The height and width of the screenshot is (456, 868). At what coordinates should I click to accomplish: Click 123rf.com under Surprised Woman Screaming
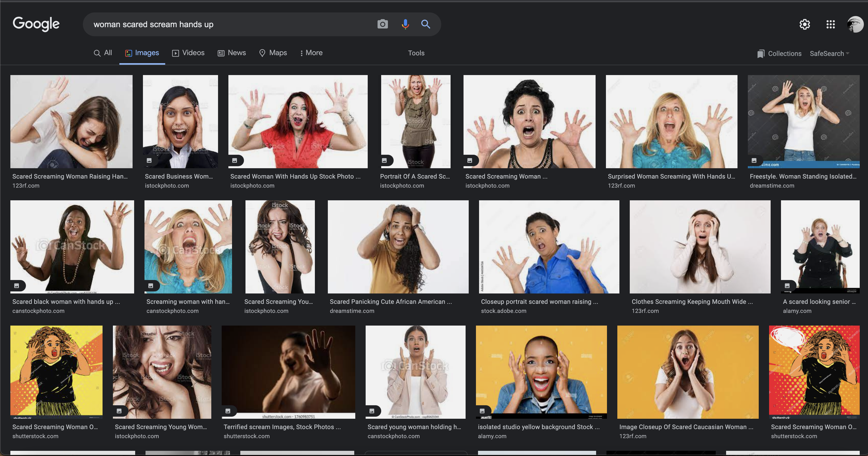[x=621, y=186]
